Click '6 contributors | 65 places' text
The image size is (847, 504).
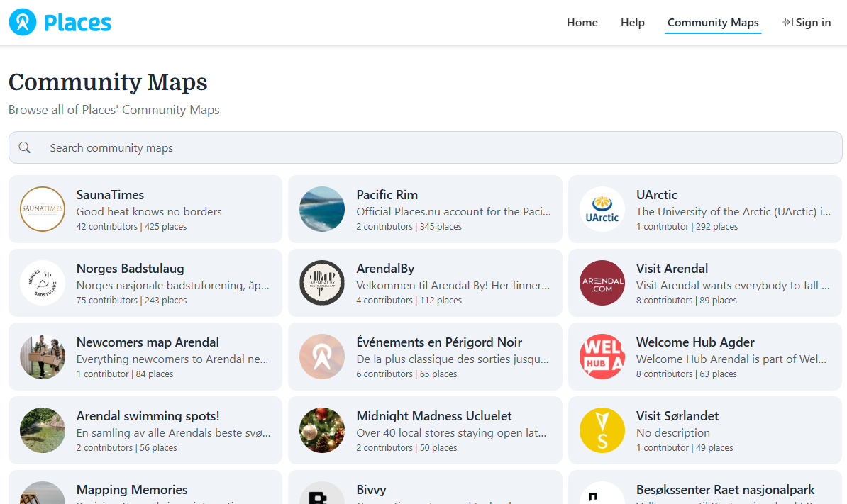tap(406, 374)
